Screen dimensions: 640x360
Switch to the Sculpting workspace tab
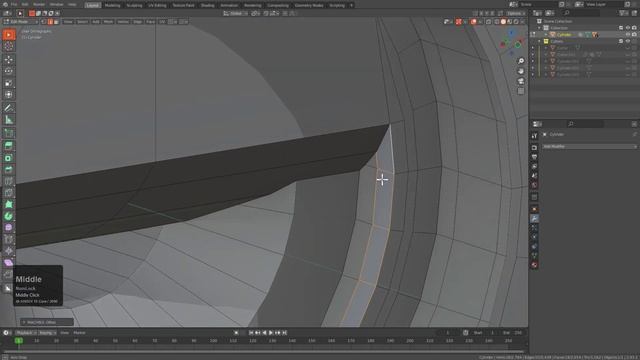[134, 5]
